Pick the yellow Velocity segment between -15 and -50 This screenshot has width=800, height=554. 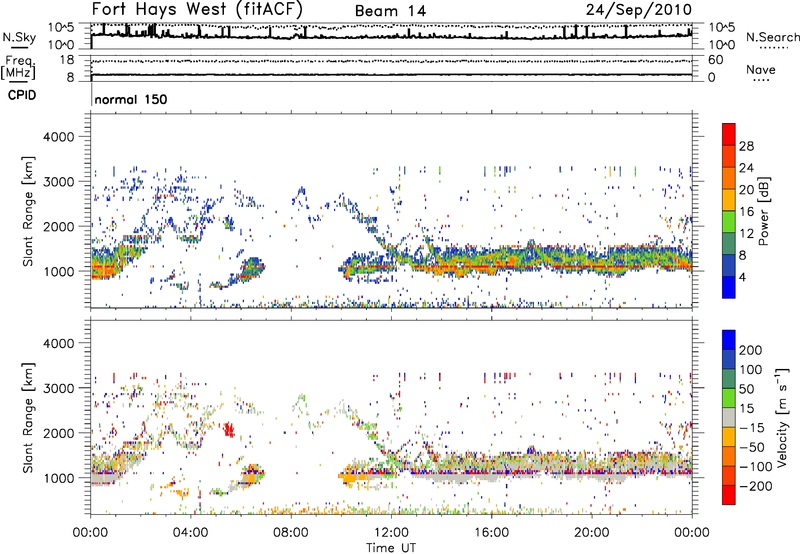click(729, 437)
